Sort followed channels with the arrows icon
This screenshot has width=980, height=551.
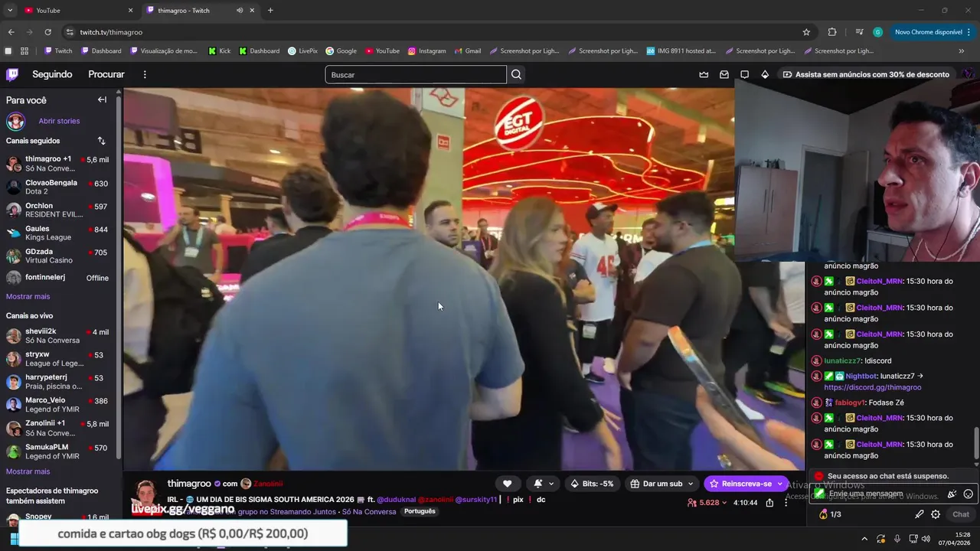click(101, 141)
